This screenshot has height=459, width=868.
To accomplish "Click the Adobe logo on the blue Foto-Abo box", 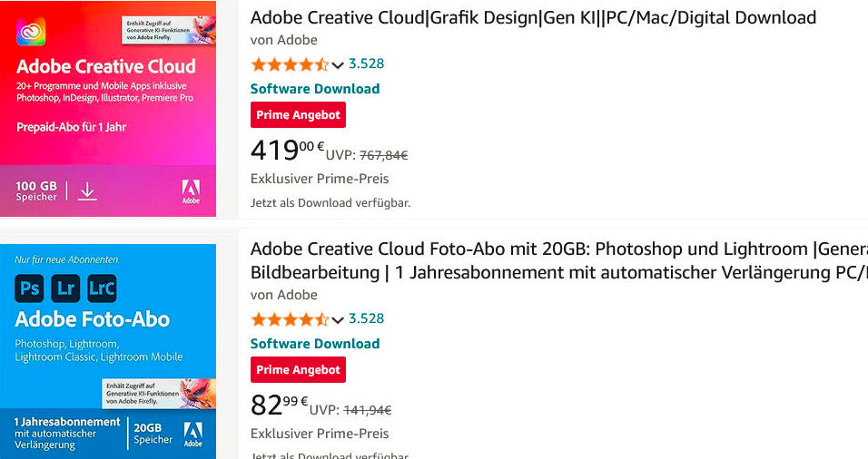I will pos(192,435).
